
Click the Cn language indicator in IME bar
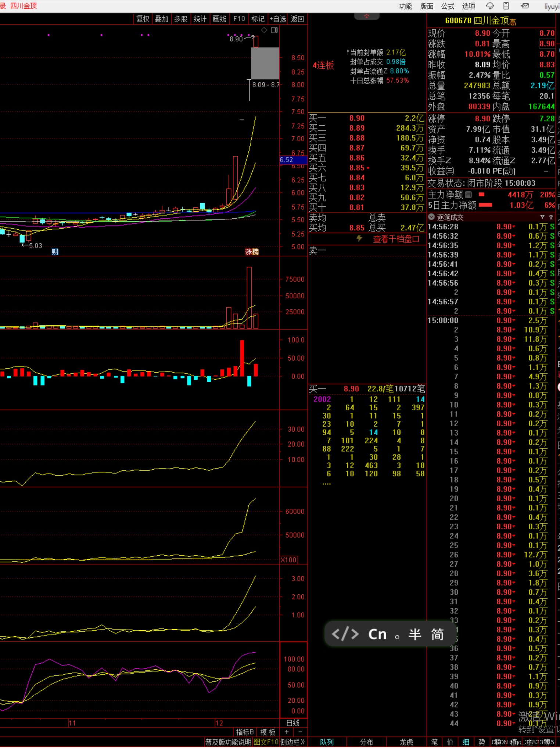[377, 634]
